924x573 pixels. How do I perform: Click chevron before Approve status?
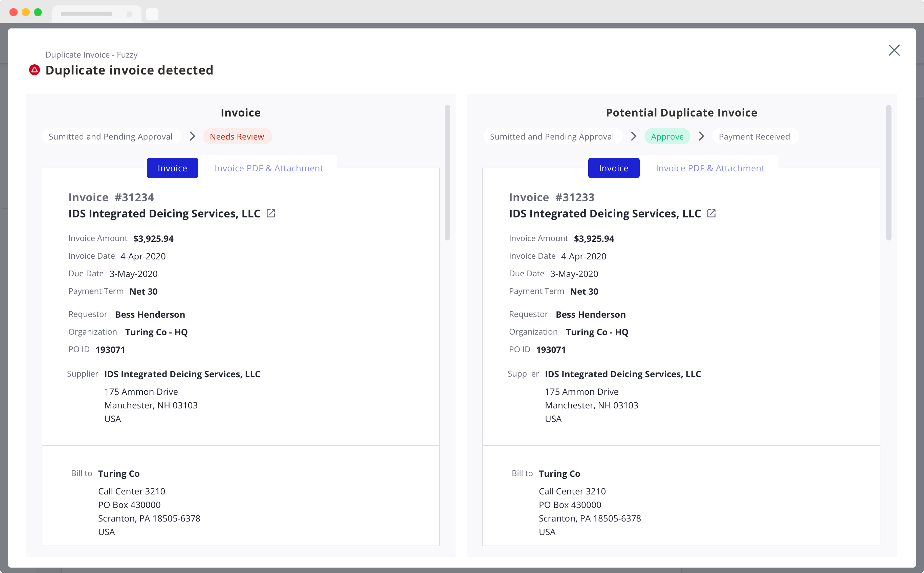tap(634, 136)
